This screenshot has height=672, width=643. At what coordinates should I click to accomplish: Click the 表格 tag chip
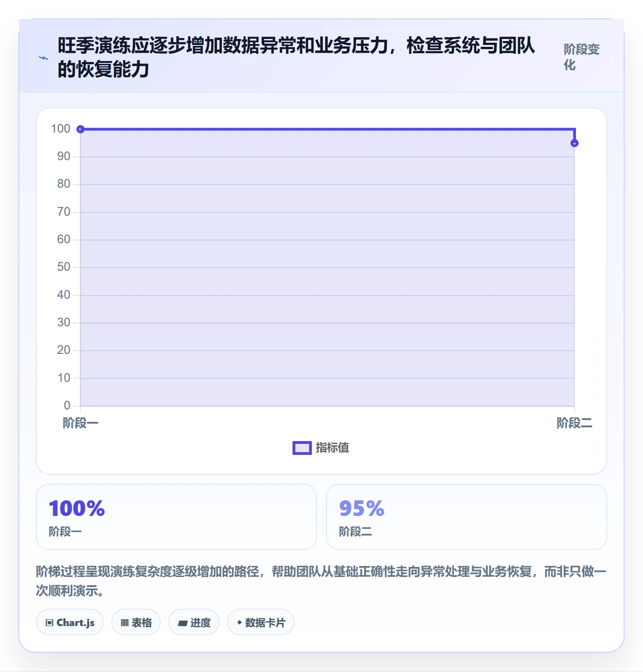click(x=136, y=622)
